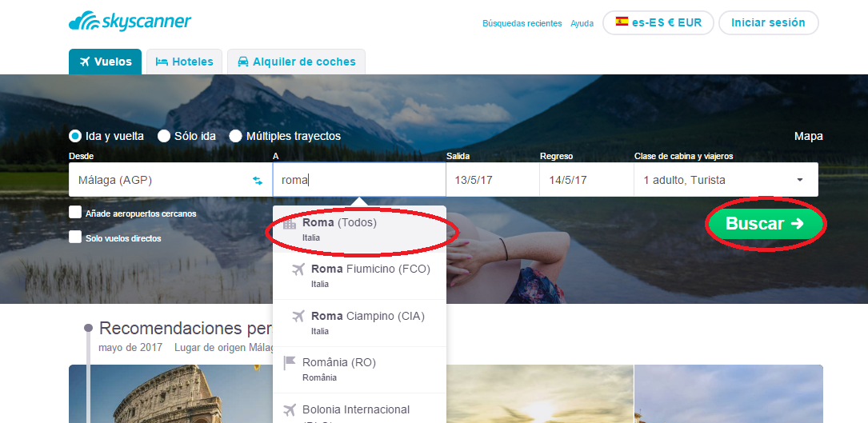Open the Salida date picker
This screenshot has height=423, width=868.
pyautogui.click(x=492, y=180)
